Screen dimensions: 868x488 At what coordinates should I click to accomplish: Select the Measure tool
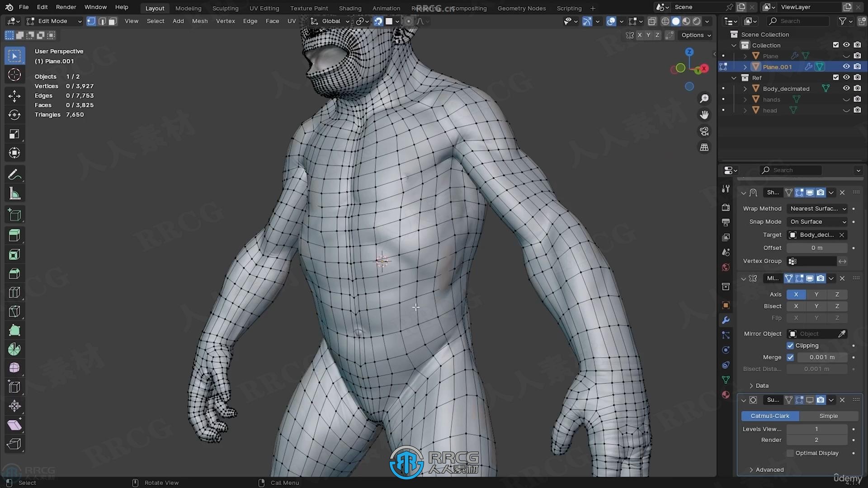(x=14, y=194)
